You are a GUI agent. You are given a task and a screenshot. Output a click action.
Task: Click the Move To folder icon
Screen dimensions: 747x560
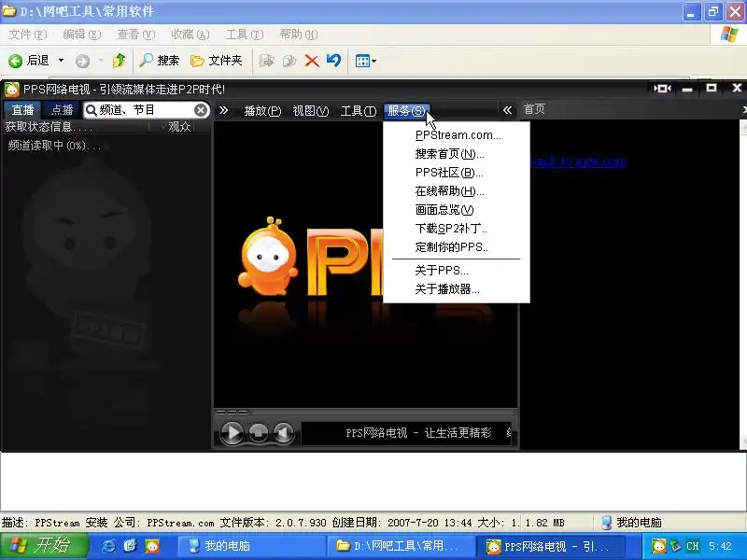267,61
